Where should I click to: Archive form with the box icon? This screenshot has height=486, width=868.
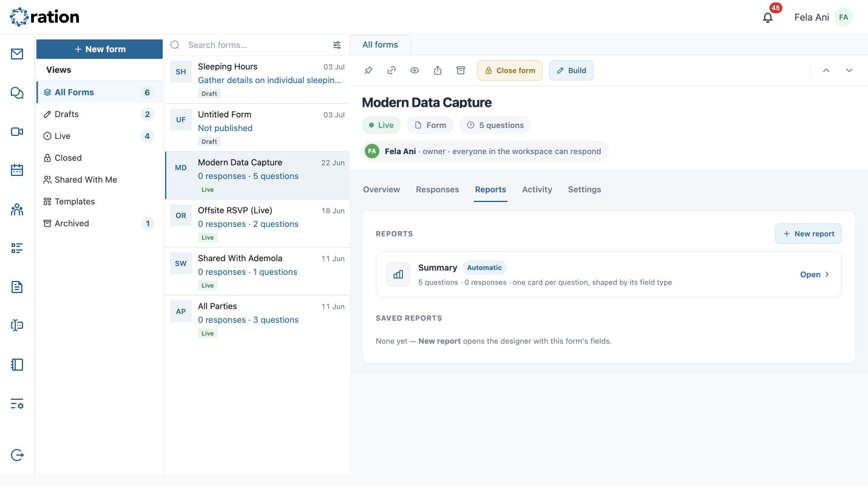pyautogui.click(x=461, y=70)
